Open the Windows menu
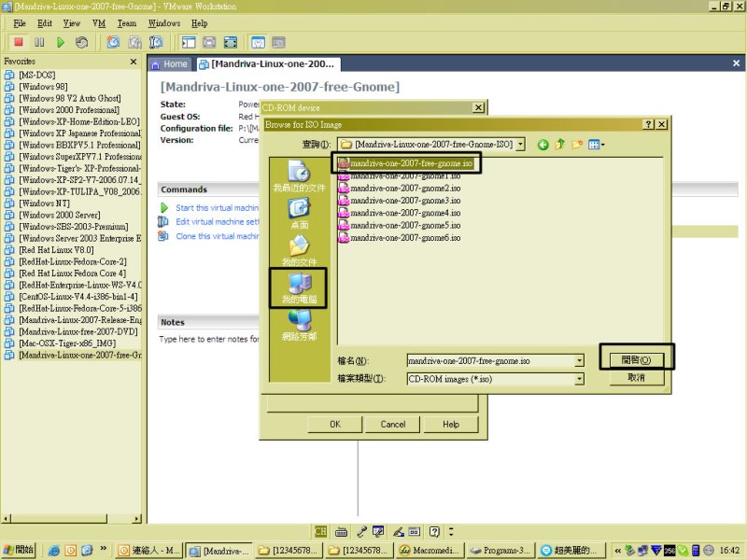 [x=164, y=23]
